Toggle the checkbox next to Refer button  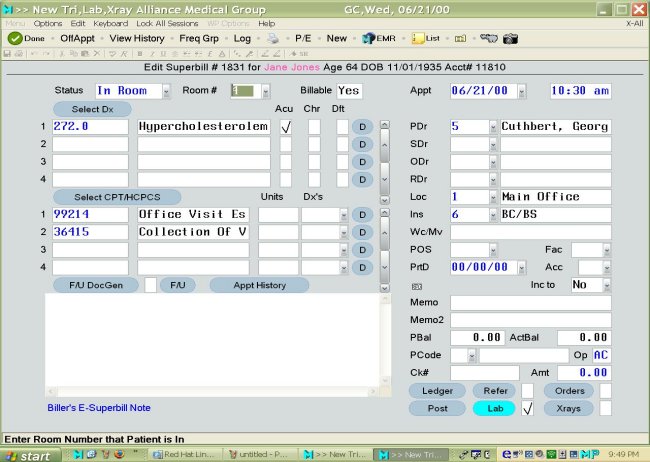click(x=528, y=391)
